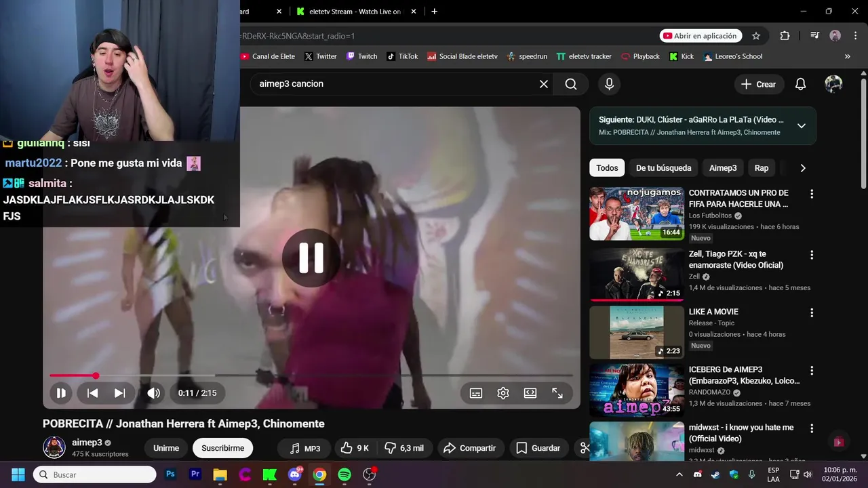Pause the video using the player bar button
Screen dimensions: 868x488
(x=61, y=393)
